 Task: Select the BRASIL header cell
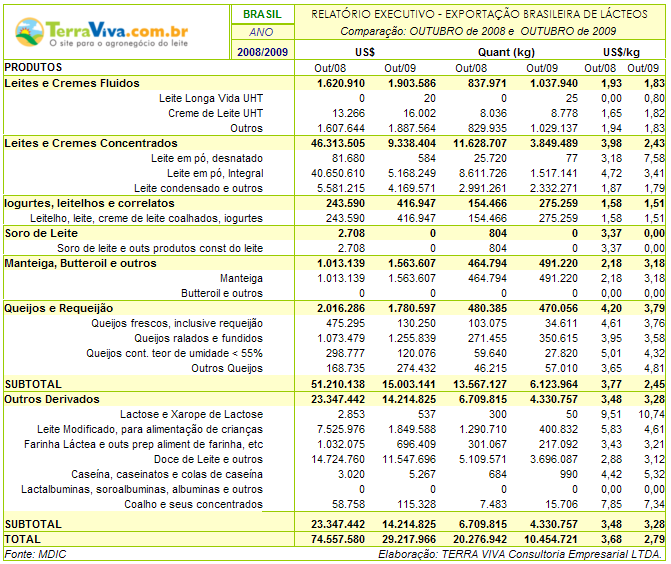pyautogui.click(x=262, y=14)
